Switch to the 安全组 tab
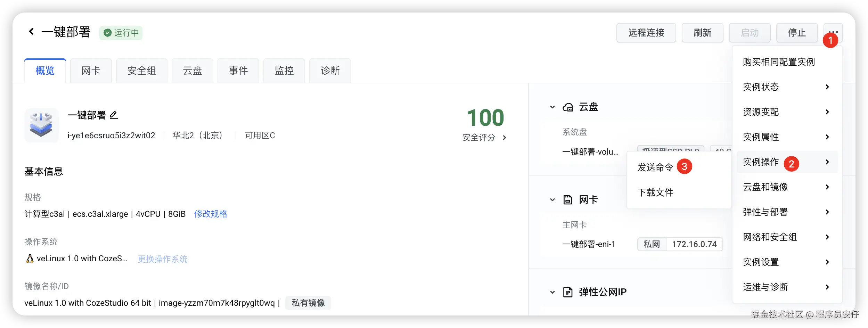This screenshot has width=868, height=328. (141, 71)
